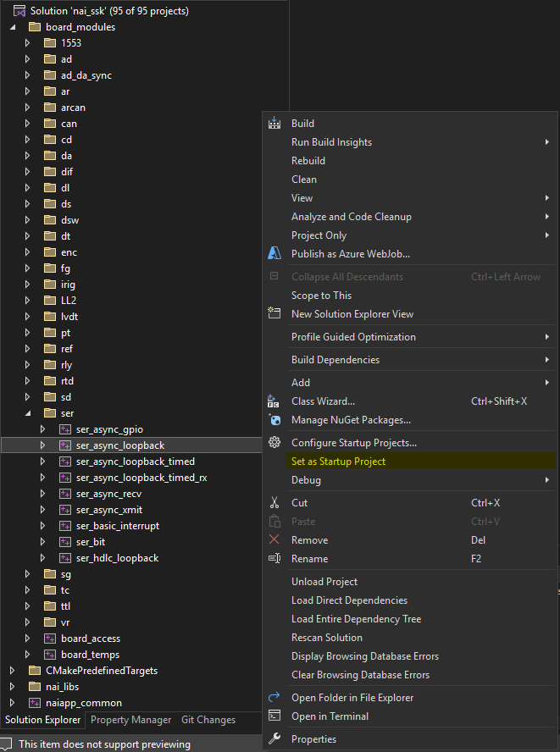
Task: Select the board_access project in tree
Action: (x=90, y=639)
